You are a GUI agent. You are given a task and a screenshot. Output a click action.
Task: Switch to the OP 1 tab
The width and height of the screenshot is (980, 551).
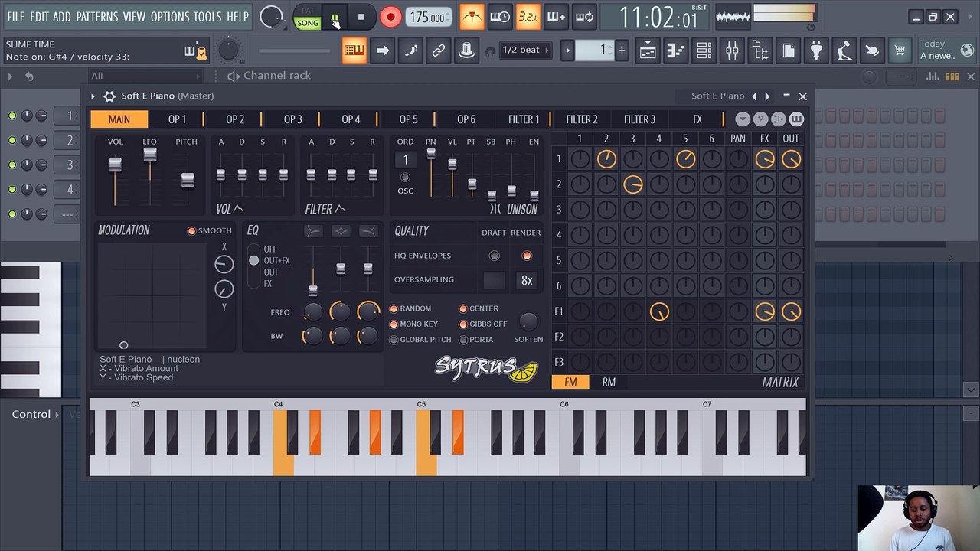177,119
